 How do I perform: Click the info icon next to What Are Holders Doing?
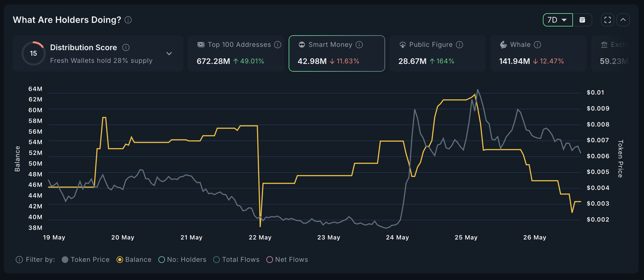[128, 20]
